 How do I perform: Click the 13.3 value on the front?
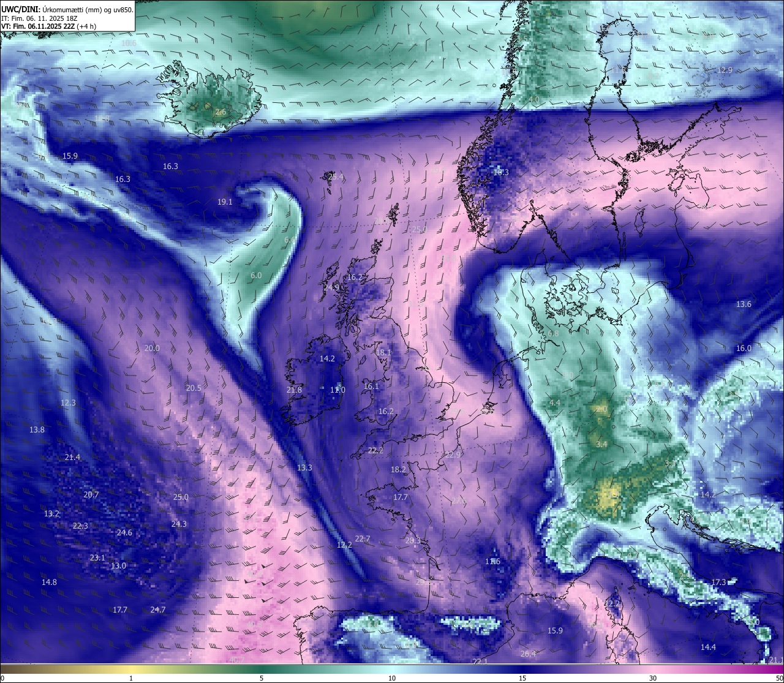tap(304, 467)
